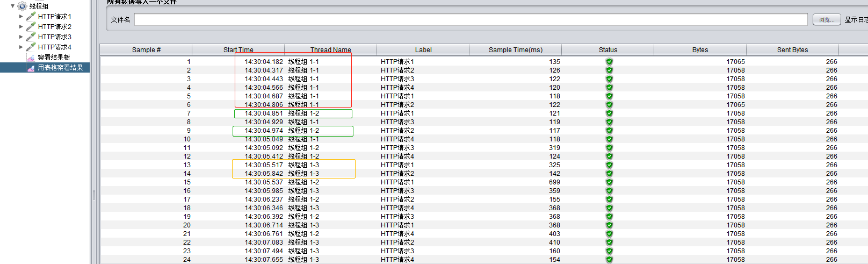The height and width of the screenshot is (264, 868).
Task: Click bytes value 17065 in row 6
Action: tap(735, 105)
